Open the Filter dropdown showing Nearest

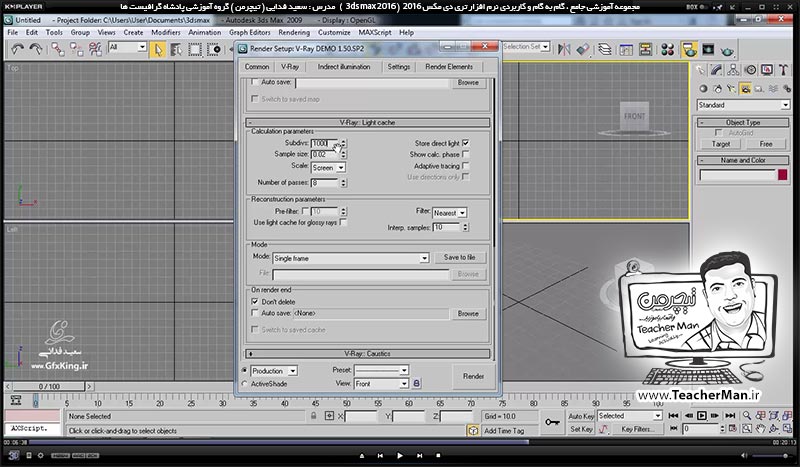449,213
